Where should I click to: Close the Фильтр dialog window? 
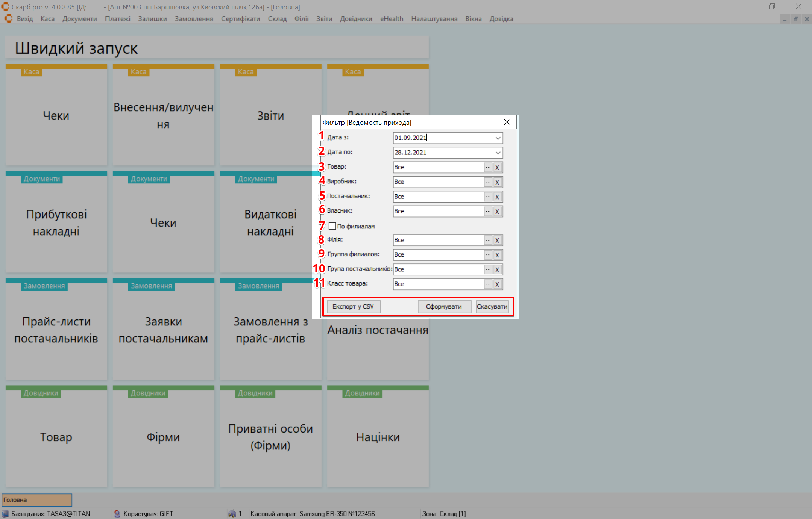[x=507, y=122]
